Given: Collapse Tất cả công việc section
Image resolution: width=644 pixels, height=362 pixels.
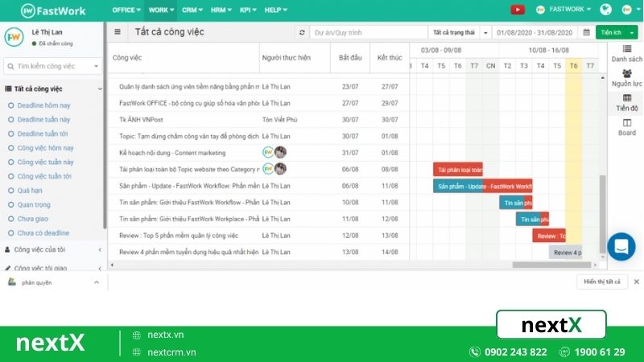Looking at the screenshot, I should 100,88.
